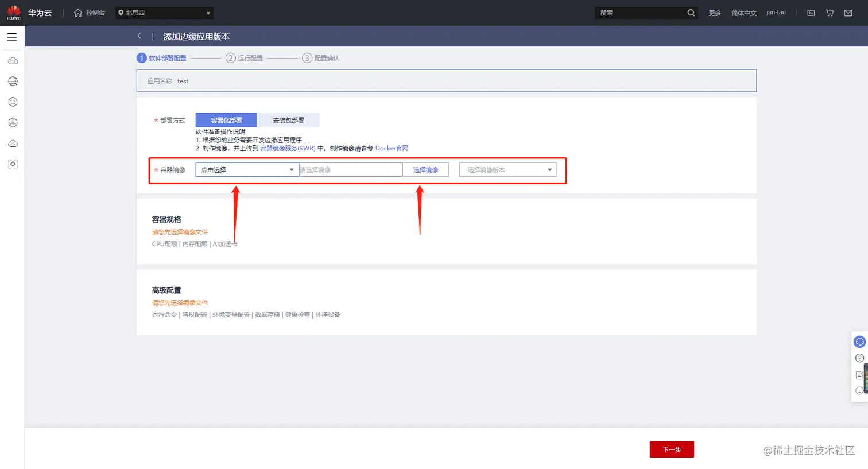Click step 3 配置确认
868x469 pixels.
coord(321,58)
